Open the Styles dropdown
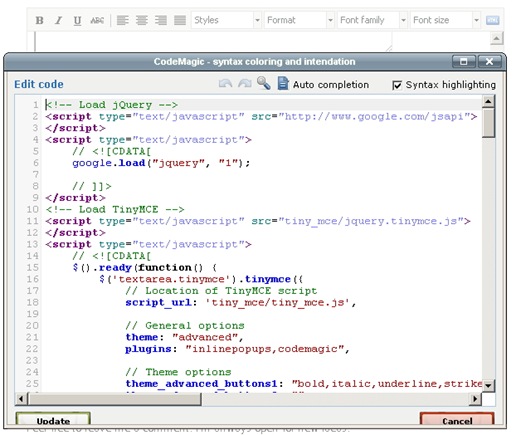 point(226,20)
